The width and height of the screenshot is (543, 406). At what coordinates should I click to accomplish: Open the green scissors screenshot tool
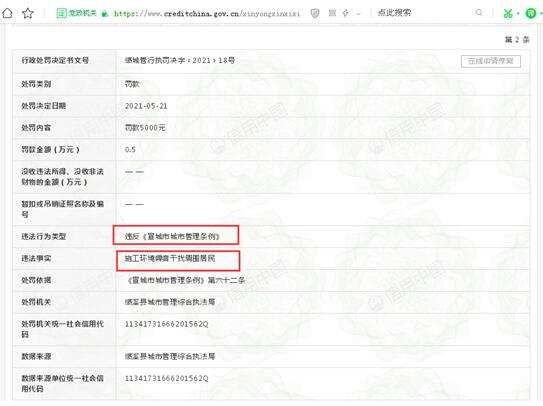[x=508, y=14]
